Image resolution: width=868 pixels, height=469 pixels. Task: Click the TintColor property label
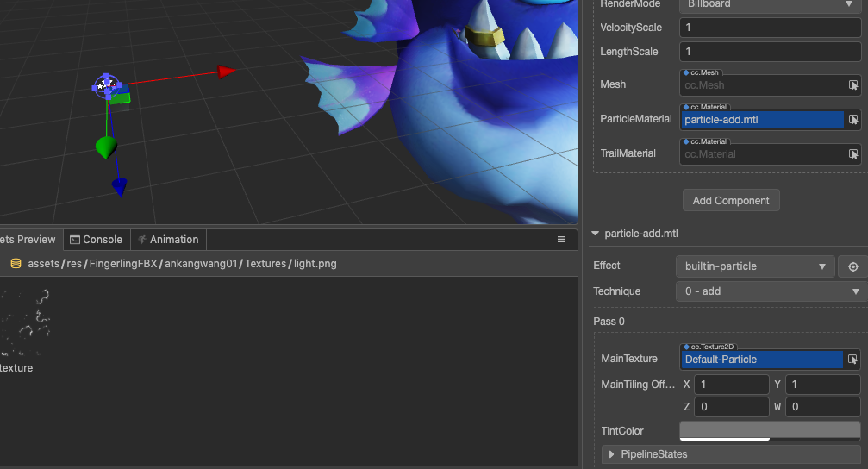tap(622, 431)
